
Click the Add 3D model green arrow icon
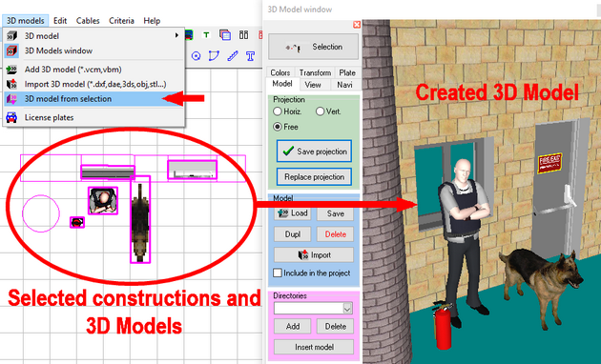(x=11, y=70)
